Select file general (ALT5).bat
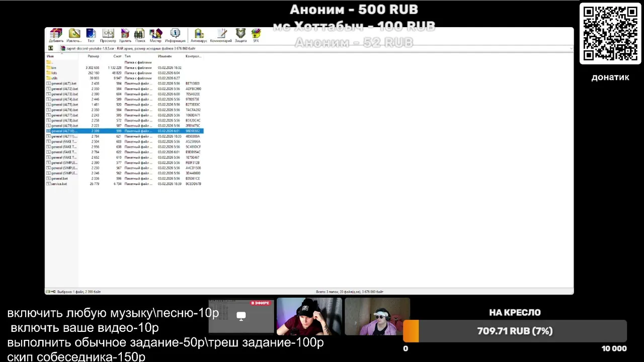 coord(124,105)
